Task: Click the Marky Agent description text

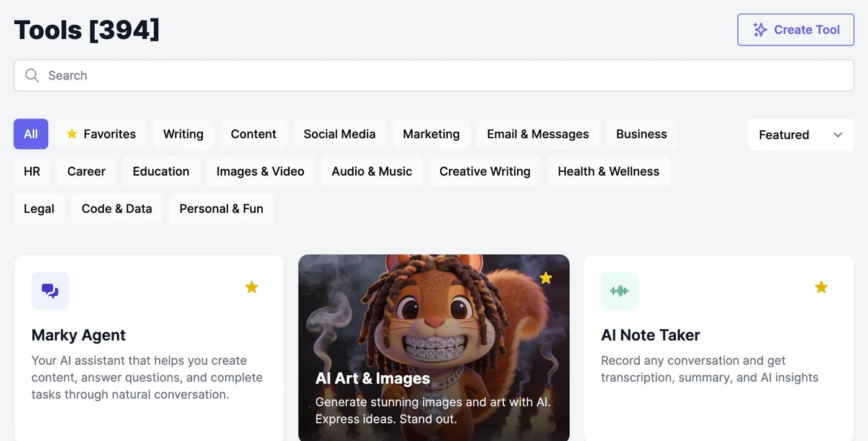Action: [147, 377]
